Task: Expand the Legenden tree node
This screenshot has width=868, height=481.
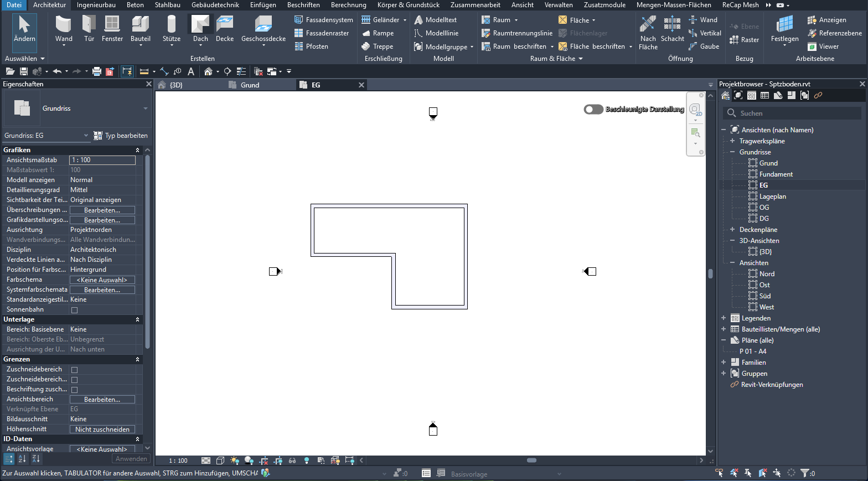Action: 724,318
